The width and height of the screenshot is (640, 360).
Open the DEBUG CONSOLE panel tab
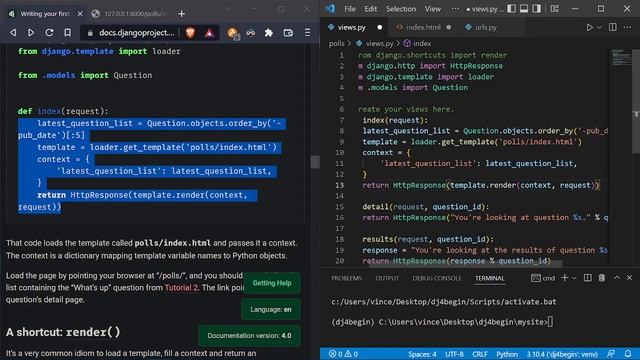[437, 278]
